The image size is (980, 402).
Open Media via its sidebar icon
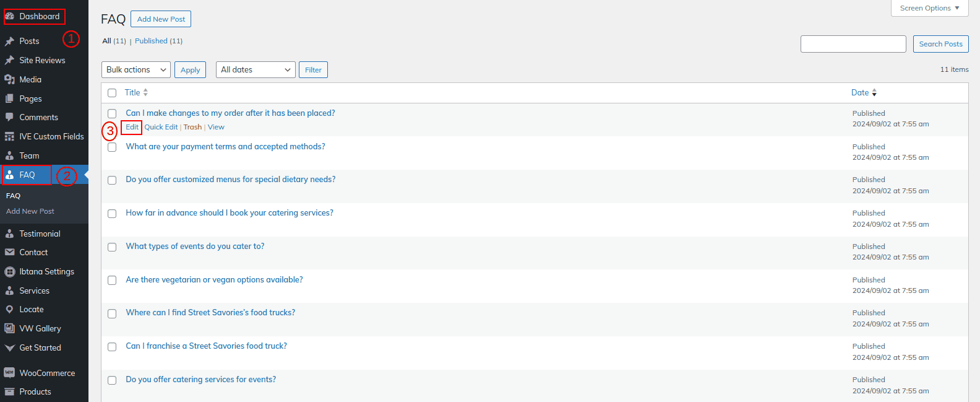[10, 79]
